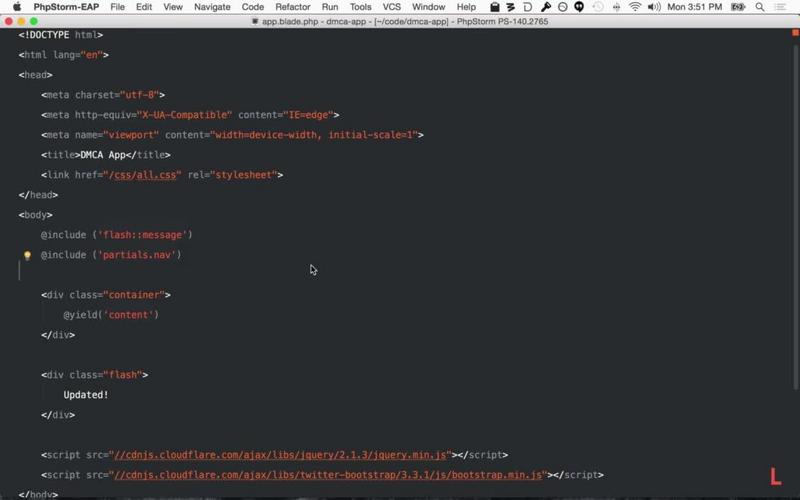Click the circular gauge icon in the menu bar

tap(562, 7)
